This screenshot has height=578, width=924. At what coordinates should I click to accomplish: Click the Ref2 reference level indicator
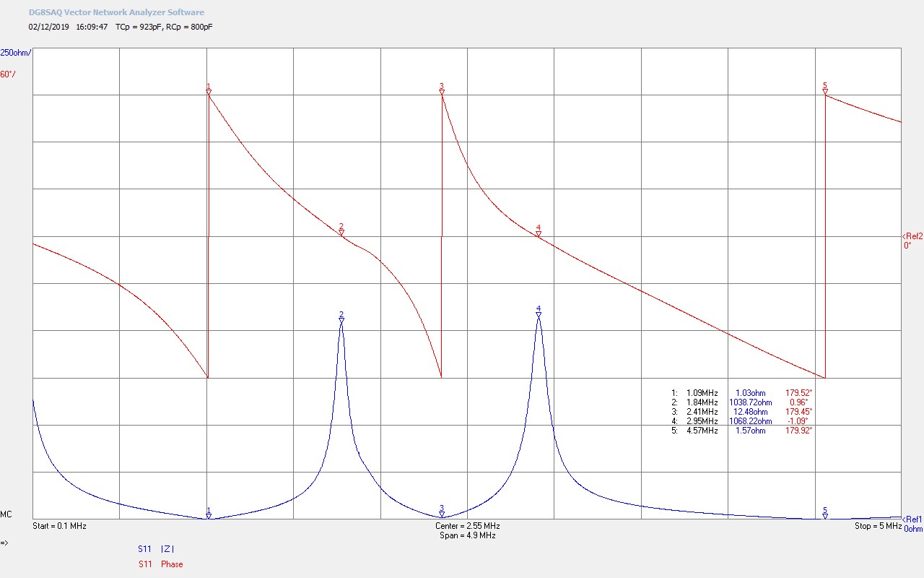pyautogui.click(x=912, y=236)
